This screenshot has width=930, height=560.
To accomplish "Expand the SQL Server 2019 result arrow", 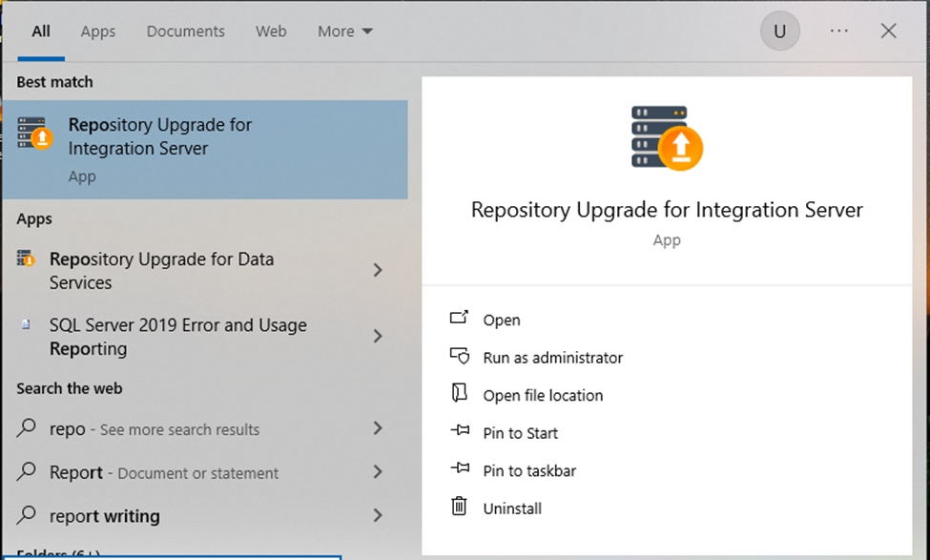I will tap(378, 337).
